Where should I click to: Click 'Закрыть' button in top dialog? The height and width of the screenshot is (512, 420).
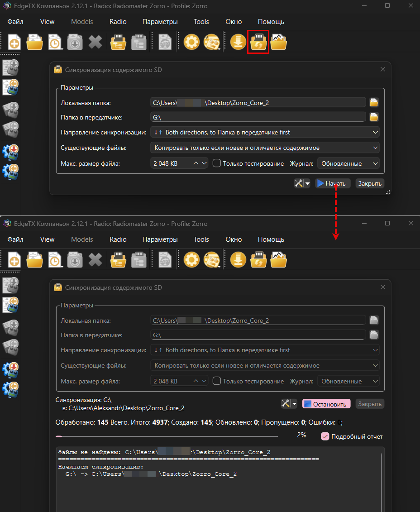(370, 183)
